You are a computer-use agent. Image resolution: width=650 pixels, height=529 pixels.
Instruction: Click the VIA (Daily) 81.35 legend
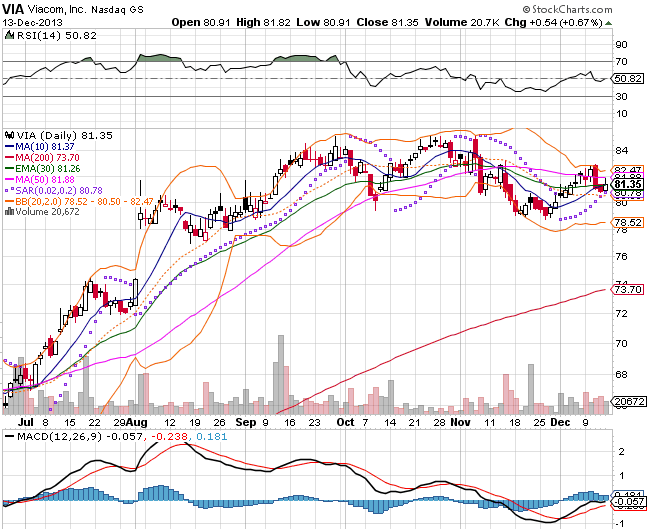[x=64, y=136]
